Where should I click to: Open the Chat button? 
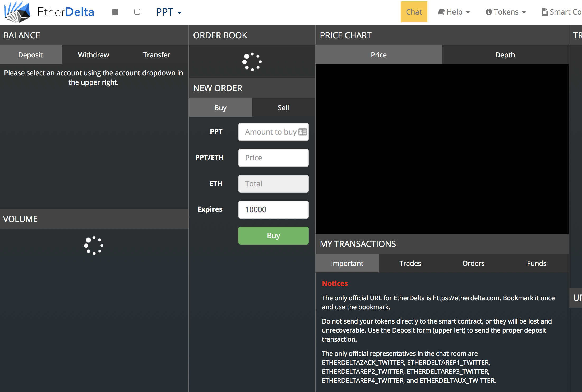414,12
